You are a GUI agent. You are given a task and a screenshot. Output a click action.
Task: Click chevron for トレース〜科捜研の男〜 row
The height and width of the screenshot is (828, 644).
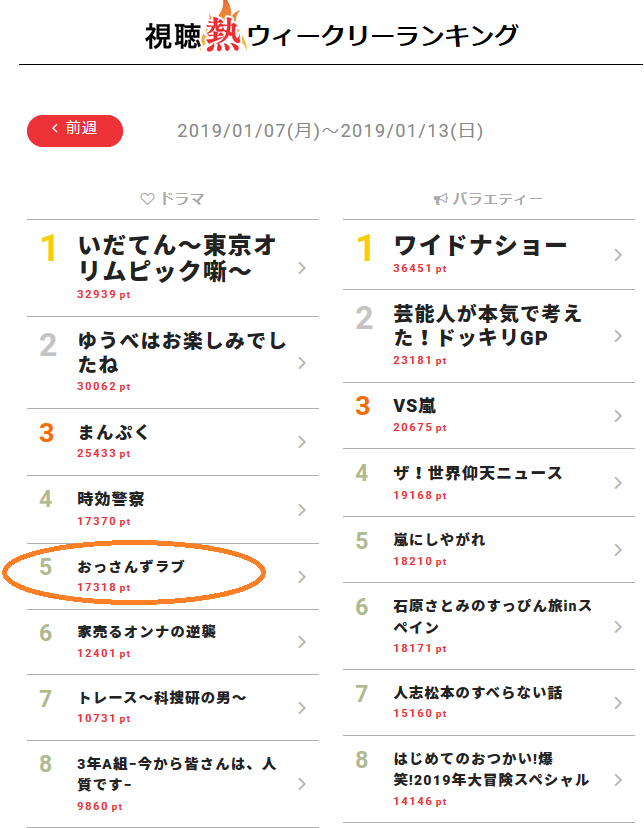302,708
